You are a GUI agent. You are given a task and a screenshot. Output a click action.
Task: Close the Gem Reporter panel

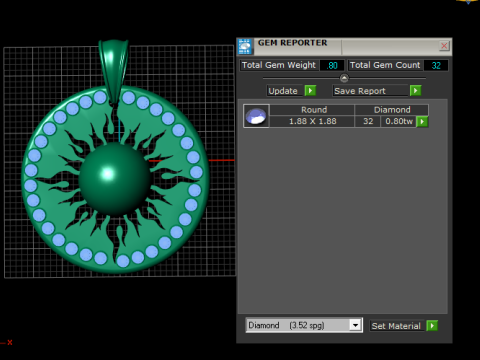444,46
